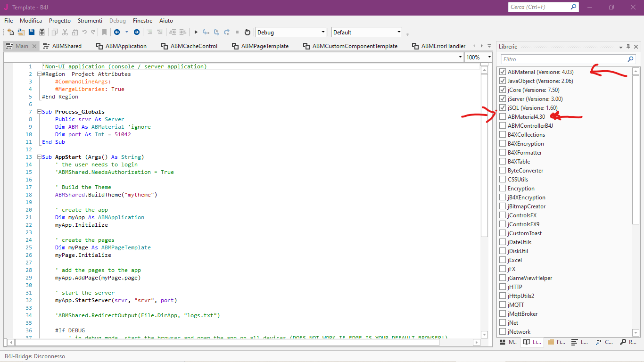Viewport: 644px width, 362px height.
Task: Navigate backward with blue left arrow
Action: tap(116, 32)
